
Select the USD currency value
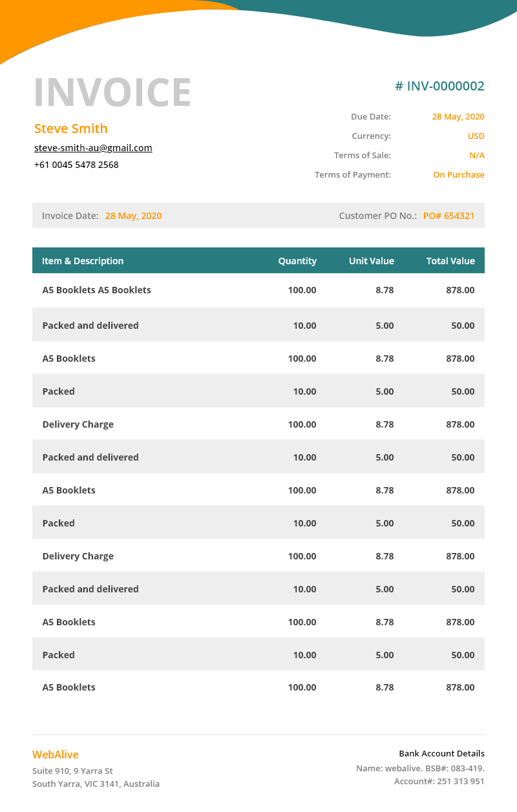point(476,136)
